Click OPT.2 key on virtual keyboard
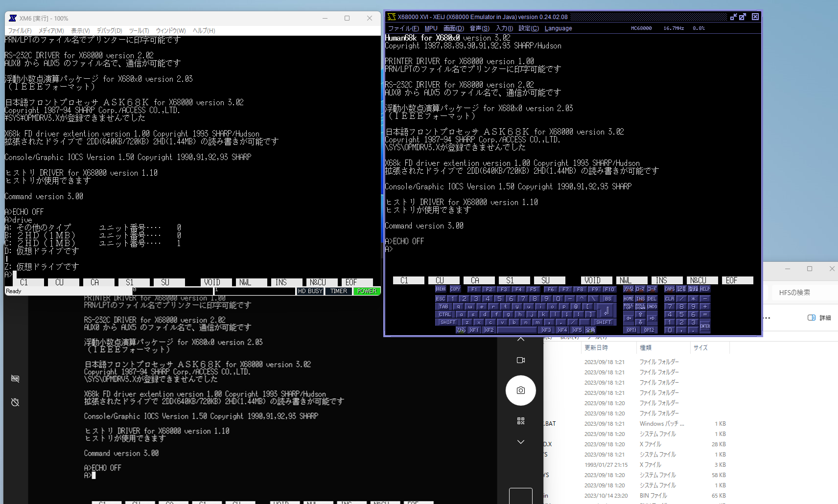Image resolution: width=838 pixels, height=504 pixels. [649, 330]
